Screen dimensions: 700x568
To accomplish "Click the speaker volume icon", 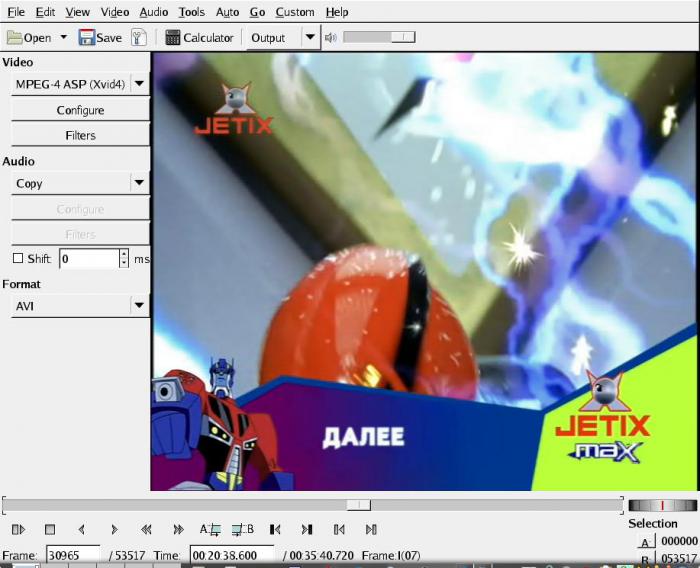I will click(x=330, y=38).
